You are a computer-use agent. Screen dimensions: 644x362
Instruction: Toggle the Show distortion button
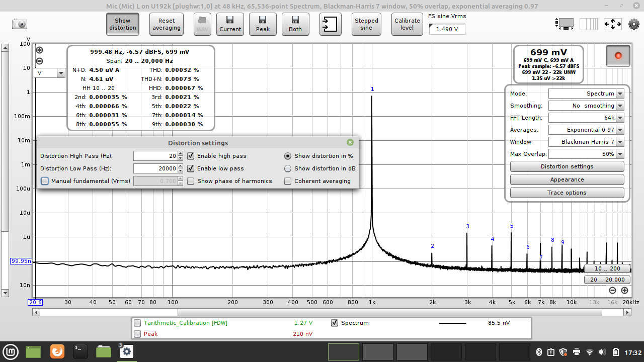click(x=122, y=24)
